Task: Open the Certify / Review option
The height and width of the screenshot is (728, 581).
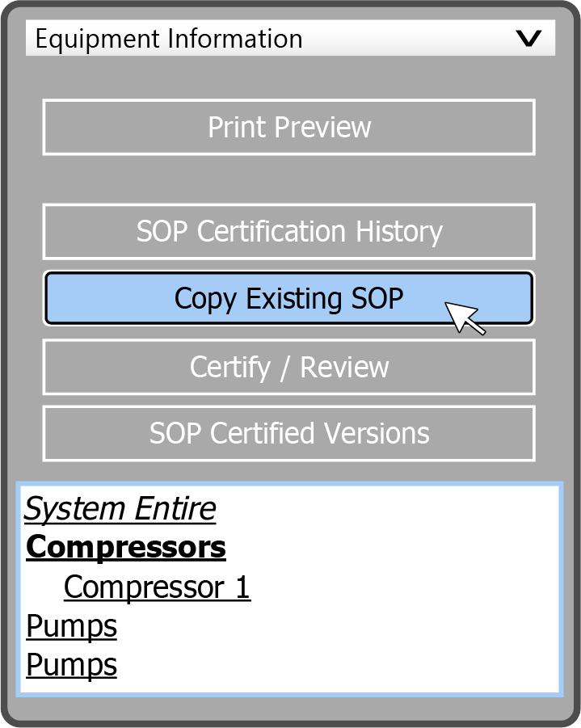Action: (288, 367)
